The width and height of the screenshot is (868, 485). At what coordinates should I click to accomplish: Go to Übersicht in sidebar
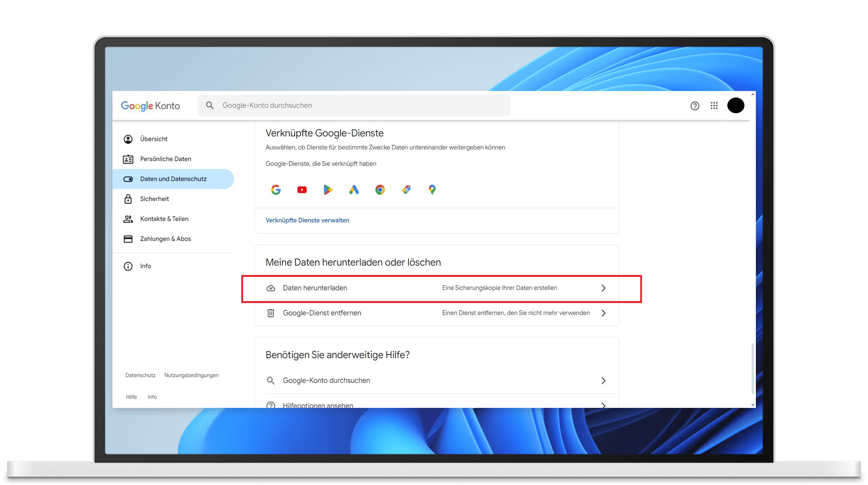click(x=173, y=139)
